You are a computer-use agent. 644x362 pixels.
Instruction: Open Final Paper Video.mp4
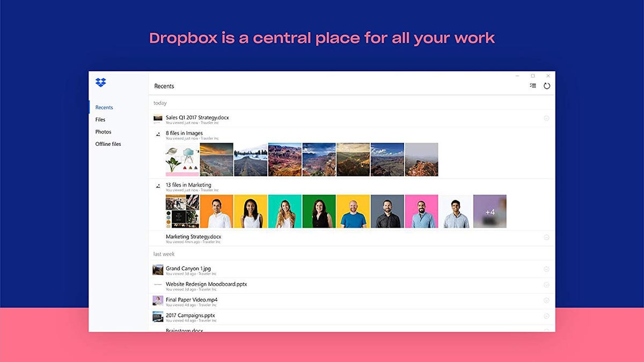pos(192,299)
